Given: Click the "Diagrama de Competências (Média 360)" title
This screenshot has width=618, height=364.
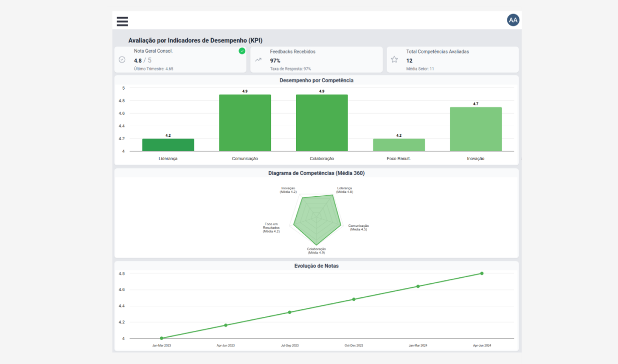Looking at the screenshot, I should tap(317, 173).
